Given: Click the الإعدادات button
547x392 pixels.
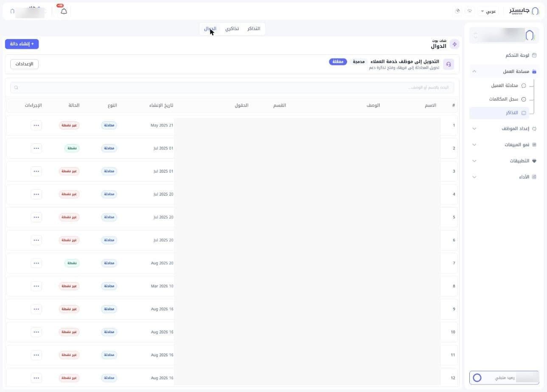Looking at the screenshot, I should (24, 64).
